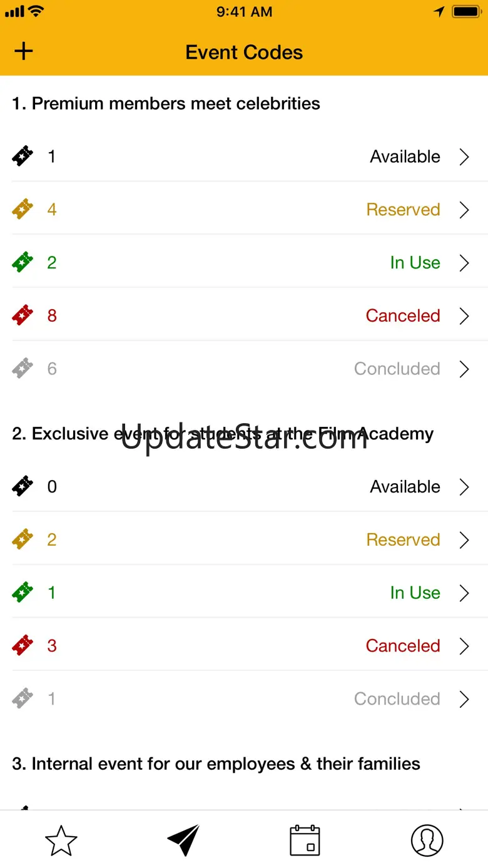Screen dimensions: 488x868
Task: Open Reserved status in Premium members event
Action: point(403,209)
